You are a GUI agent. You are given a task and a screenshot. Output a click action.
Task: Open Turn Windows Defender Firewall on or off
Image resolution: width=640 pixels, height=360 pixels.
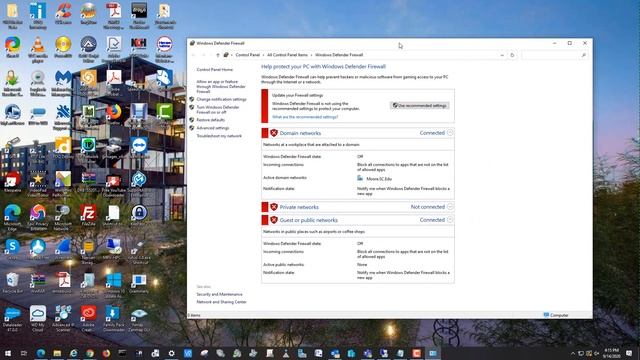[218, 109]
